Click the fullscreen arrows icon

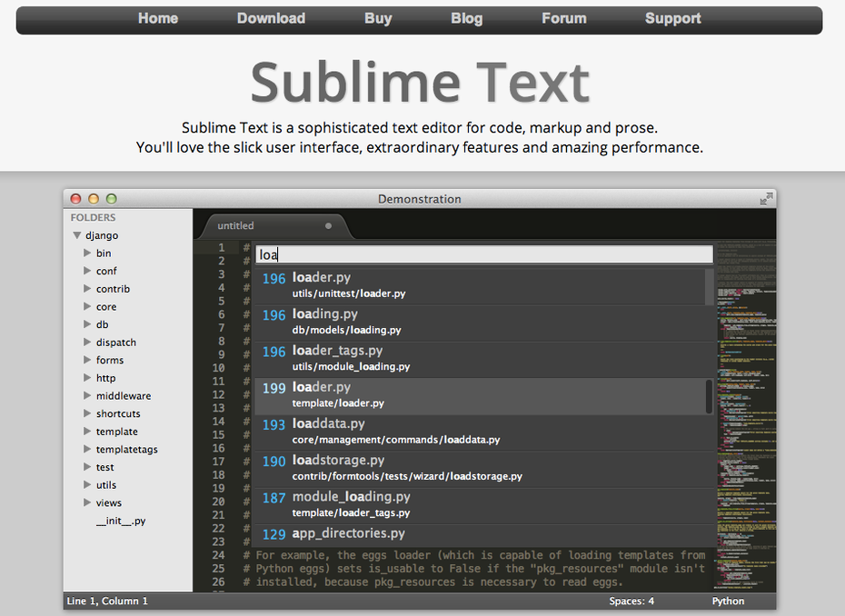(766, 199)
